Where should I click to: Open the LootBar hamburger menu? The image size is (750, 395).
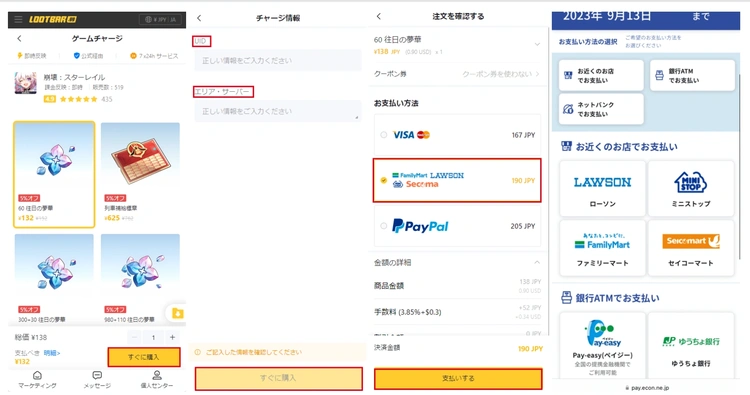coord(18,20)
